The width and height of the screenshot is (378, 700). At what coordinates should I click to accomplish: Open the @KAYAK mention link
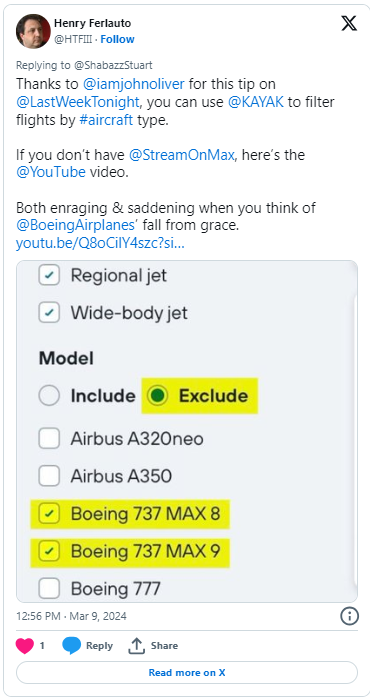click(256, 102)
